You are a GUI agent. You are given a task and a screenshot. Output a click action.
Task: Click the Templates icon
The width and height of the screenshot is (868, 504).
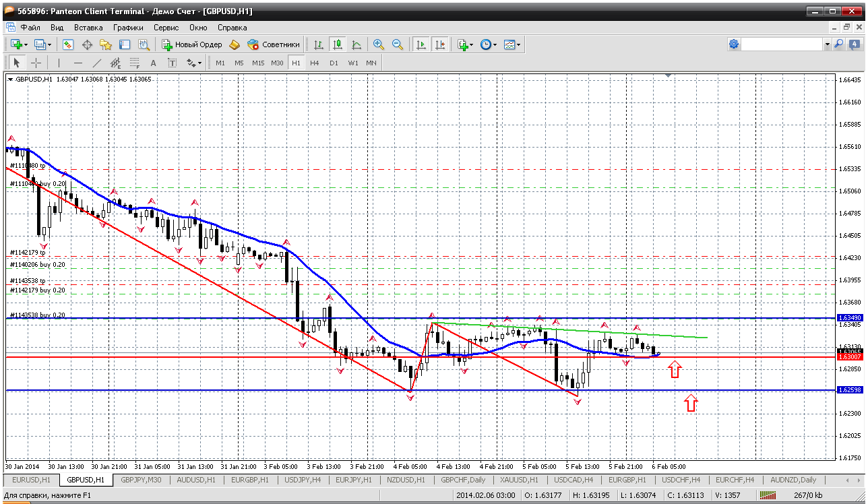[x=509, y=44]
